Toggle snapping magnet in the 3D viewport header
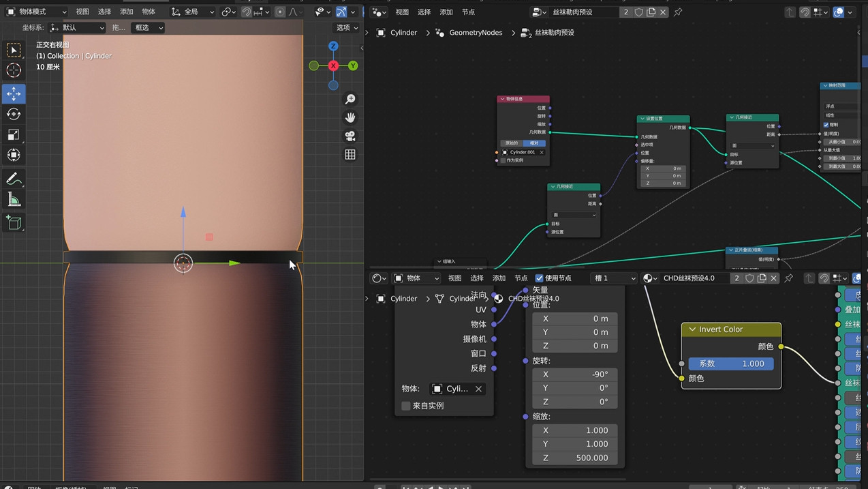This screenshot has height=489, width=868. 247,12
